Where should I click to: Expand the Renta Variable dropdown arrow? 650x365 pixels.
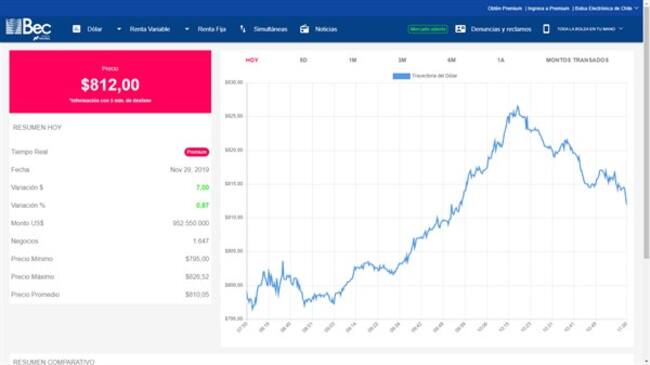coord(119,29)
